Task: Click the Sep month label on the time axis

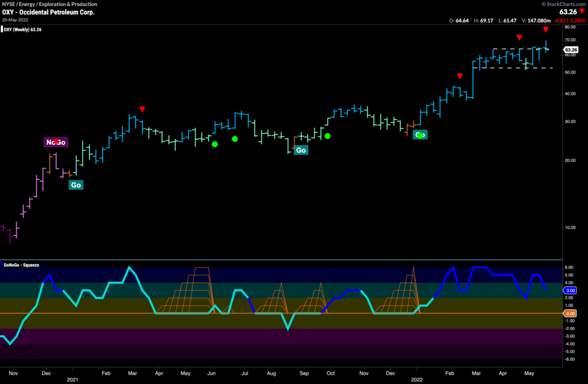Action: point(304,373)
